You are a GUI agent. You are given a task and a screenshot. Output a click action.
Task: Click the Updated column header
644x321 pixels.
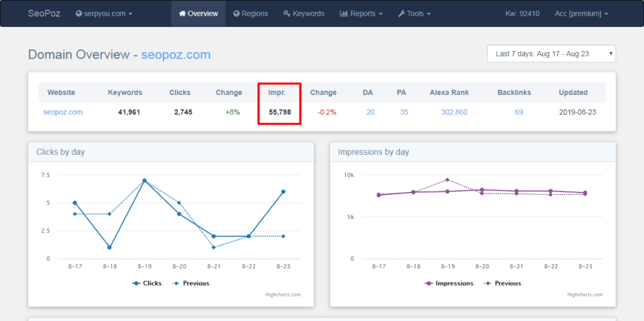(x=573, y=93)
